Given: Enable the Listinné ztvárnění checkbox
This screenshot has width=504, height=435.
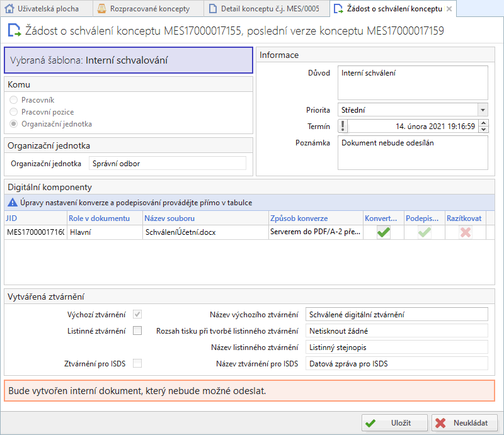Looking at the screenshot, I should pyautogui.click(x=137, y=330).
